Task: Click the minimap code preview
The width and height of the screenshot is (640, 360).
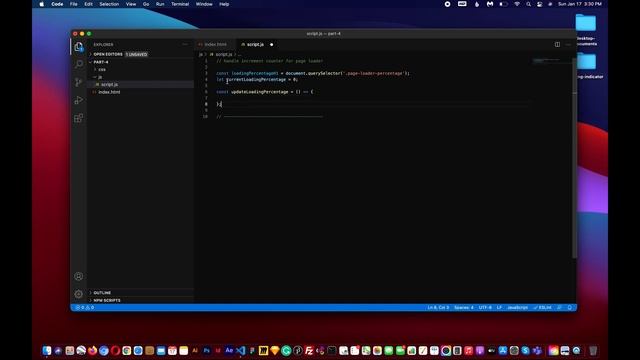Action: click(546, 61)
